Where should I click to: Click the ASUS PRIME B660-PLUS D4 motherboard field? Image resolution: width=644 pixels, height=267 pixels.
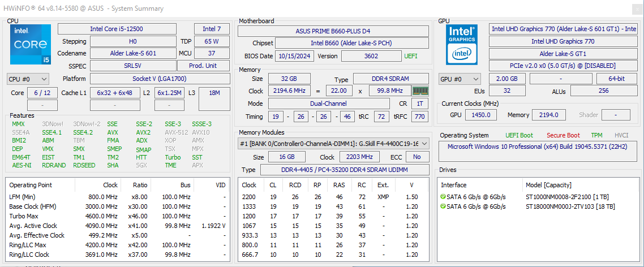[x=333, y=31]
